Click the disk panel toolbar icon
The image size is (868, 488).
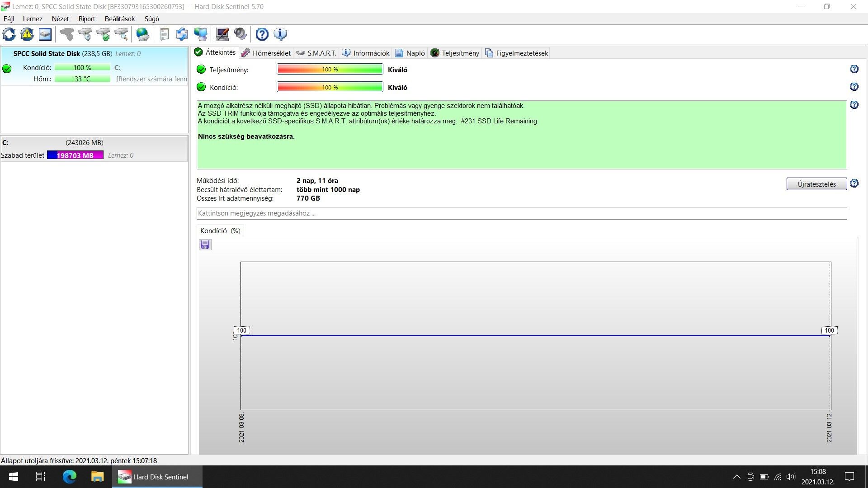[45, 34]
